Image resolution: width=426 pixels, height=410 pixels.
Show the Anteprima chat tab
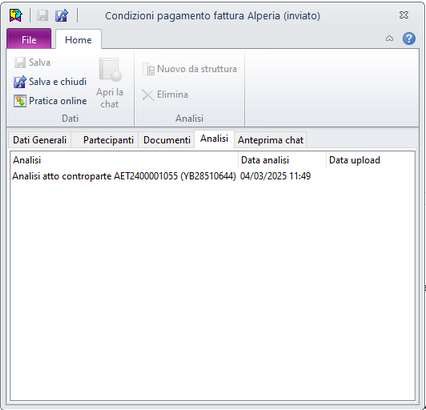pyautogui.click(x=271, y=140)
